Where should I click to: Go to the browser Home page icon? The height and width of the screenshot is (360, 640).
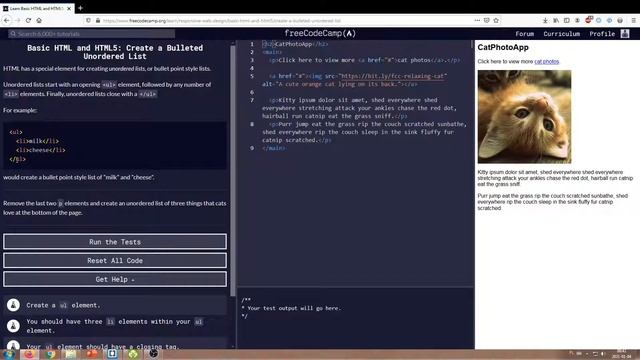(39, 20)
